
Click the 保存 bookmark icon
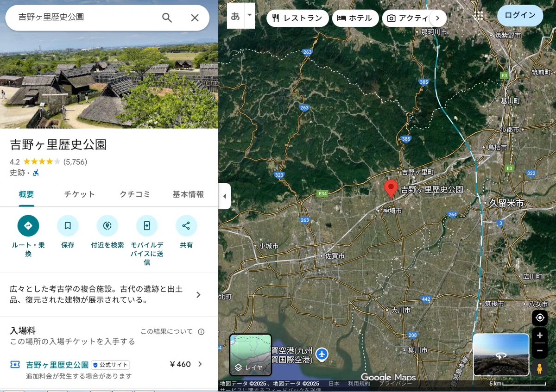[68, 226]
